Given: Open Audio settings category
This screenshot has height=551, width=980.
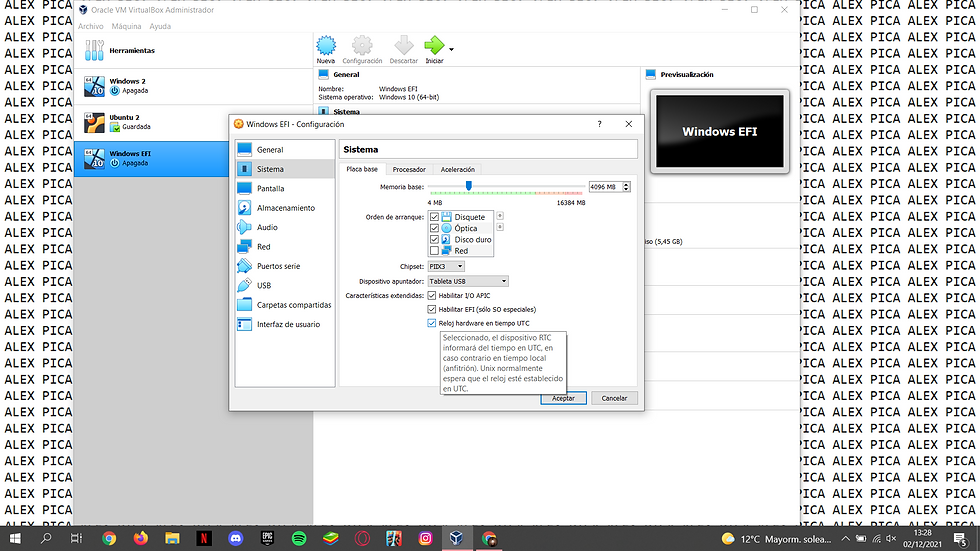Looking at the screenshot, I should coord(284,227).
